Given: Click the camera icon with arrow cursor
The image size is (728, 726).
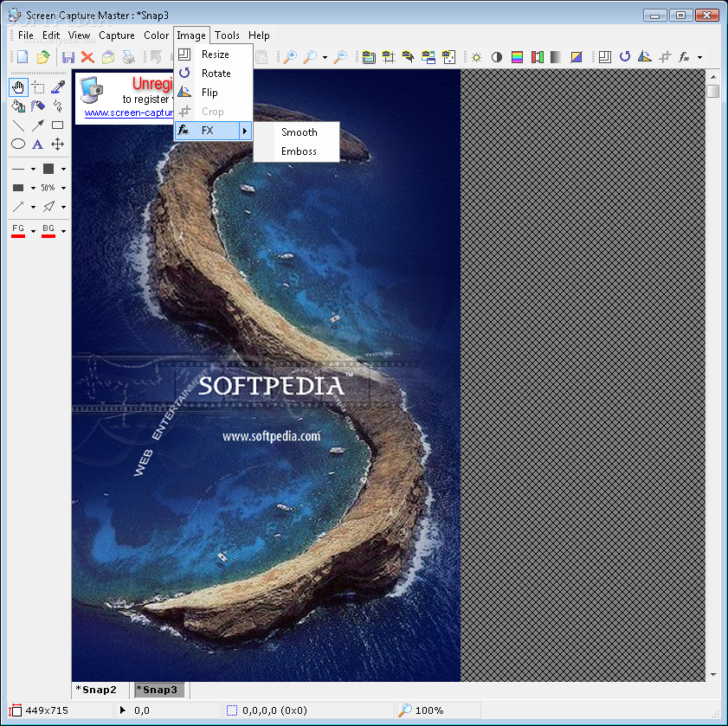Looking at the screenshot, I should (409, 57).
